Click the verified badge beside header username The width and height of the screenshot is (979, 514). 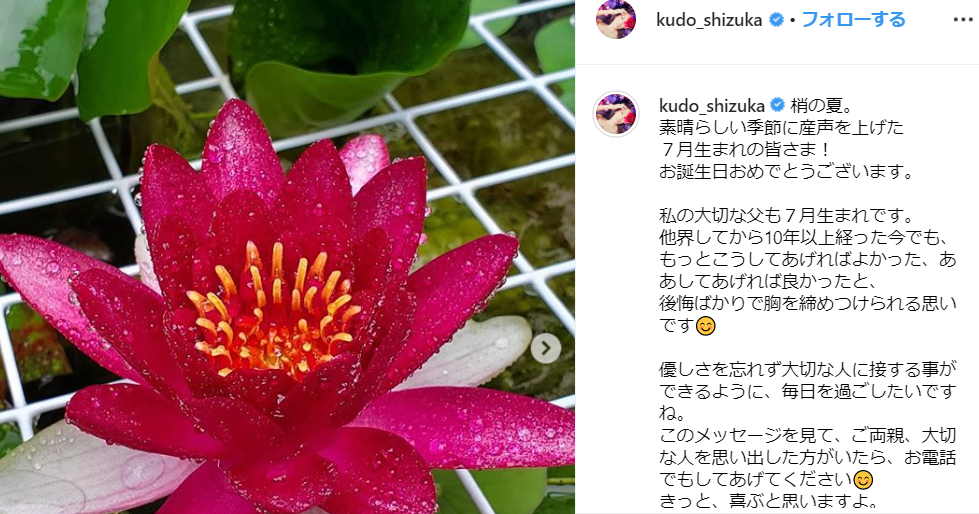(776, 20)
